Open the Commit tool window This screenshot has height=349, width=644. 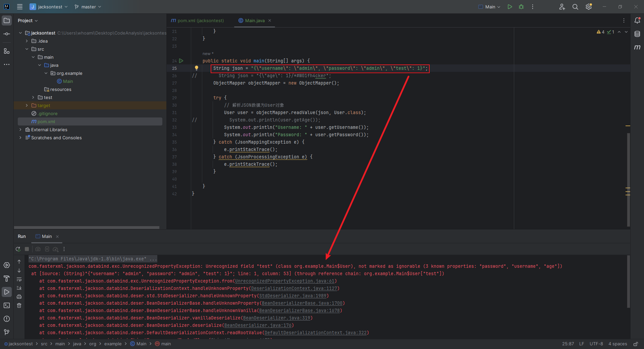[7, 34]
